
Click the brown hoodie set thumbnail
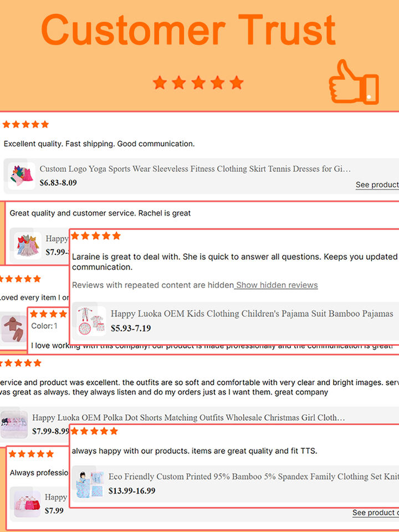[13, 329]
